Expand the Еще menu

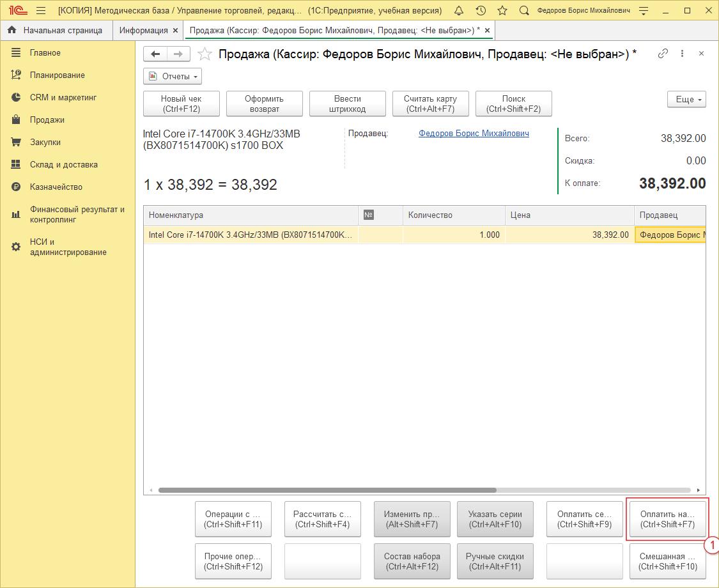[686, 100]
